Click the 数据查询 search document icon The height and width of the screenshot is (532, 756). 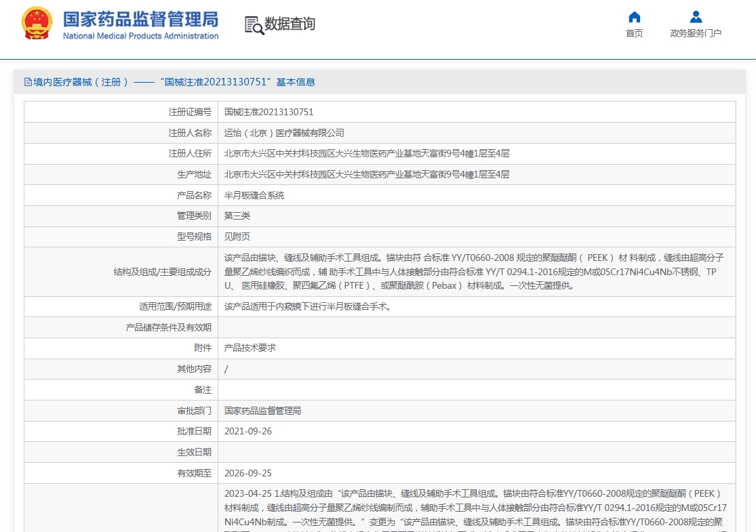click(254, 26)
